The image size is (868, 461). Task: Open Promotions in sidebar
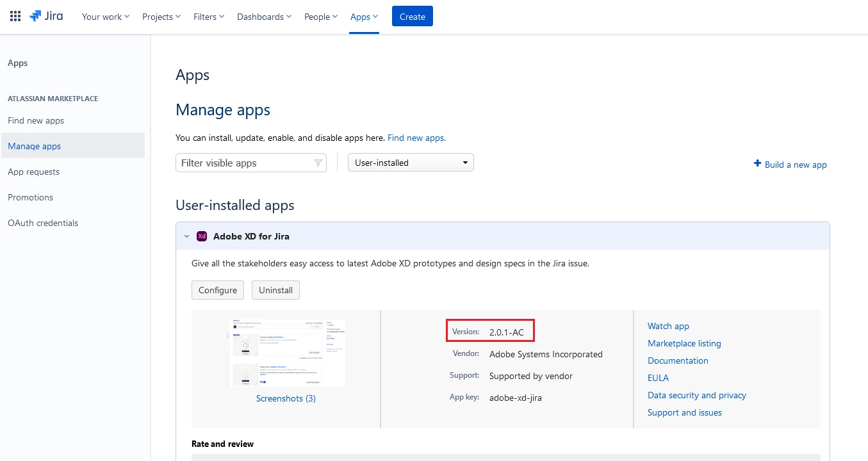30,197
